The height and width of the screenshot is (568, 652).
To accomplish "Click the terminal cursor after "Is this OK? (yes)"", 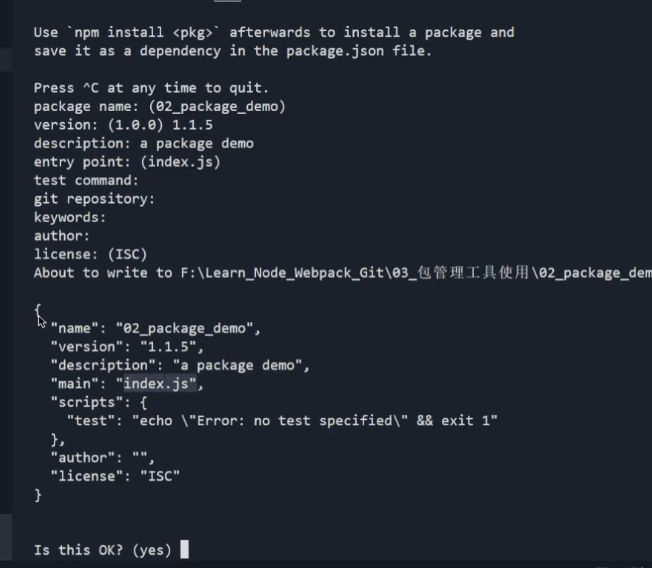I will 184,549.
